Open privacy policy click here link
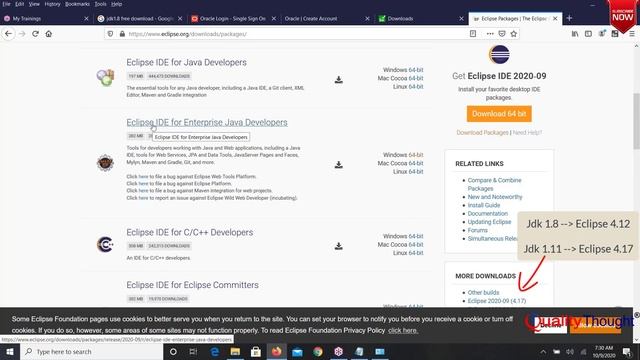Image resolution: width=640 pixels, height=360 pixels. pyautogui.click(x=403, y=331)
